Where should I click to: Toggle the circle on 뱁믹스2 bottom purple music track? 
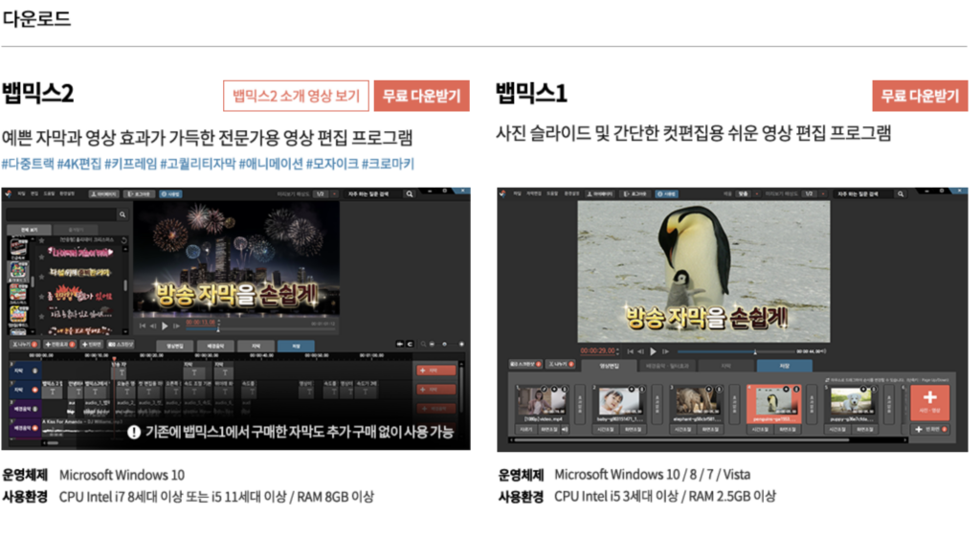[35, 428]
